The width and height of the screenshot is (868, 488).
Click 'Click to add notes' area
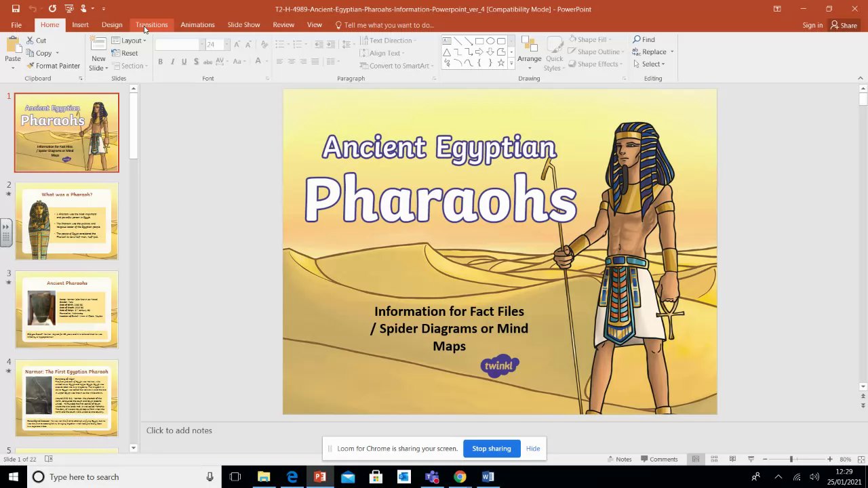[x=179, y=430]
